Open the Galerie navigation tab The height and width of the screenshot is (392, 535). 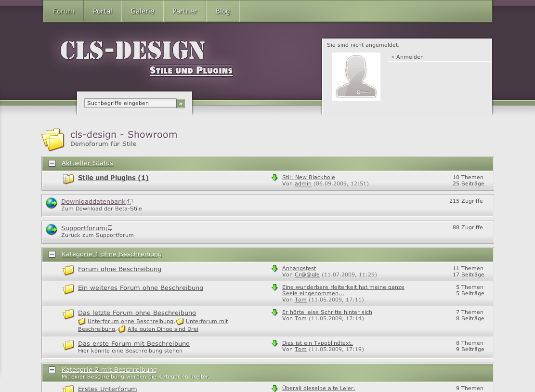coord(142,11)
